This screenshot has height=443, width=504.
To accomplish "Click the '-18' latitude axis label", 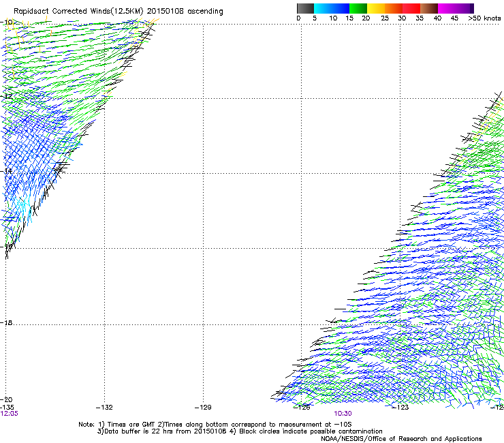I will tap(6, 322).
